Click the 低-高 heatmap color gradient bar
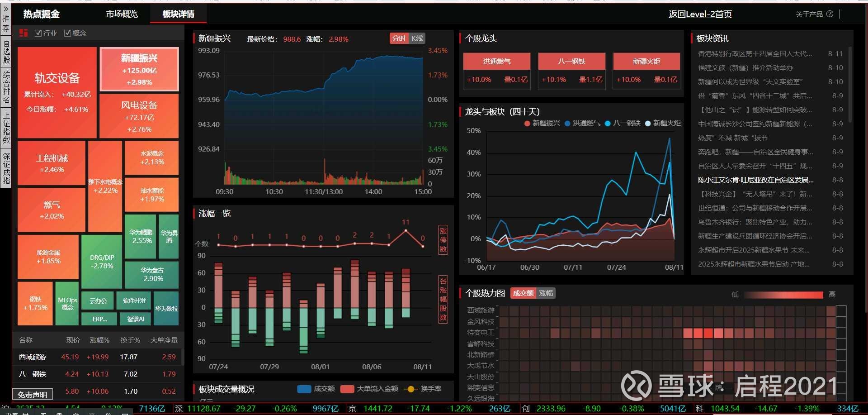868x415 pixels. pyautogui.click(x=784, y=295)
